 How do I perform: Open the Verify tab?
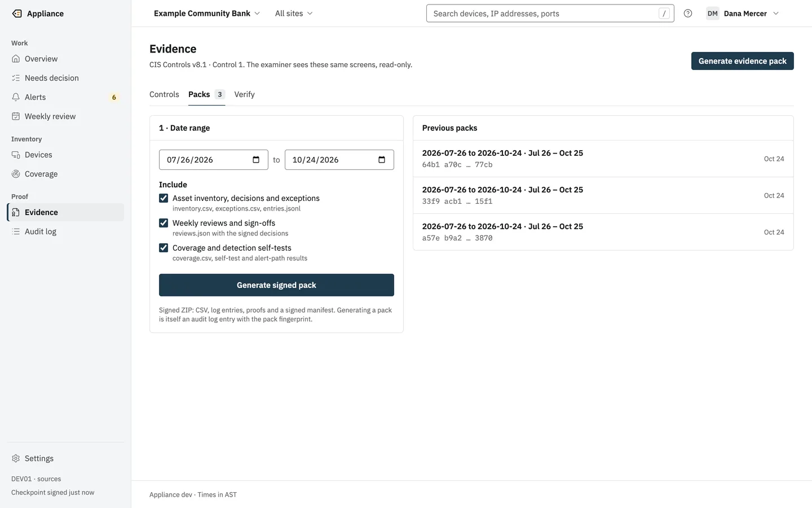[x=245, y=94]
